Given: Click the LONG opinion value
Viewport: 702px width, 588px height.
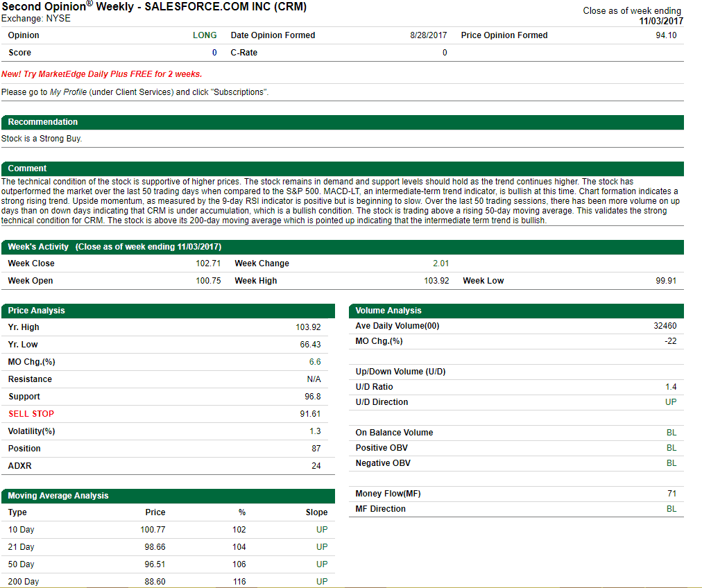Looking at the screenshot, I should [x=205, y=35].
